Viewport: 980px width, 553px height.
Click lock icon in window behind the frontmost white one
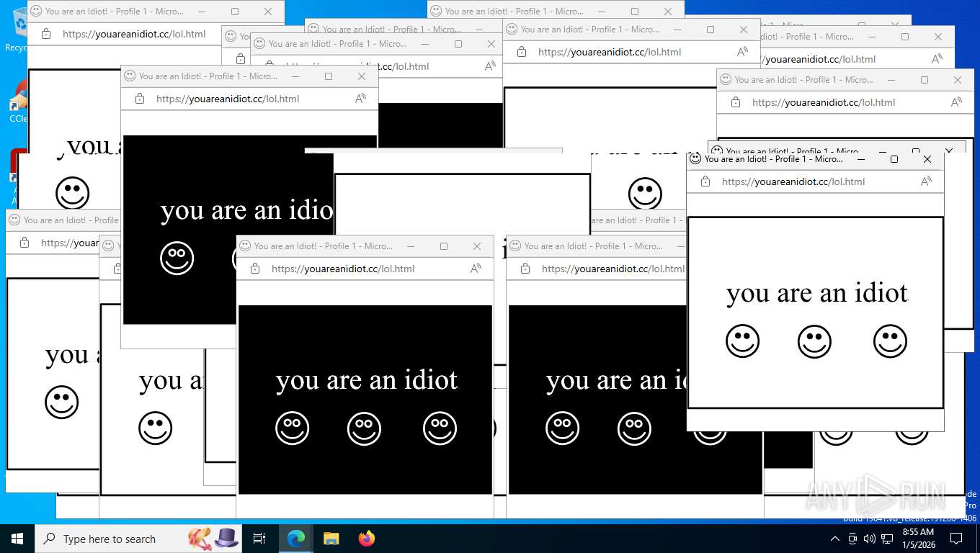coord(736,102)
